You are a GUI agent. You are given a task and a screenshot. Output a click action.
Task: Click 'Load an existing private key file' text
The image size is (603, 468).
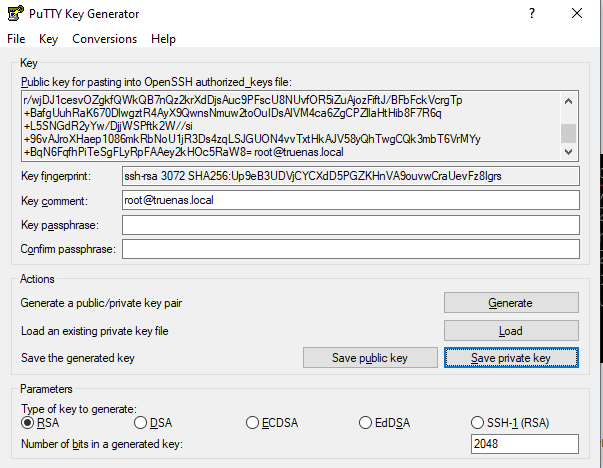click(95, 331)
